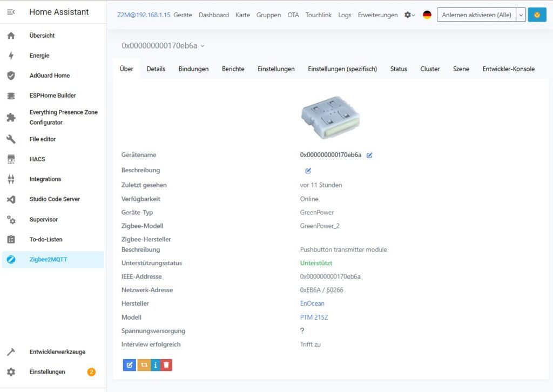The image size is (553, 392).
Task: Open the Geräte menu item
Action: point(183,15)
